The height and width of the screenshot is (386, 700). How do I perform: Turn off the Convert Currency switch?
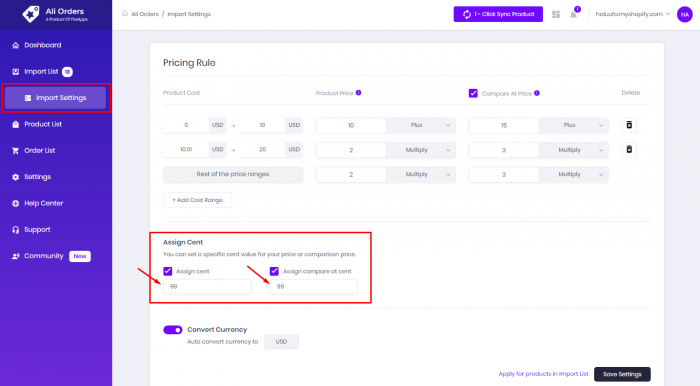[x=173, y=330]
